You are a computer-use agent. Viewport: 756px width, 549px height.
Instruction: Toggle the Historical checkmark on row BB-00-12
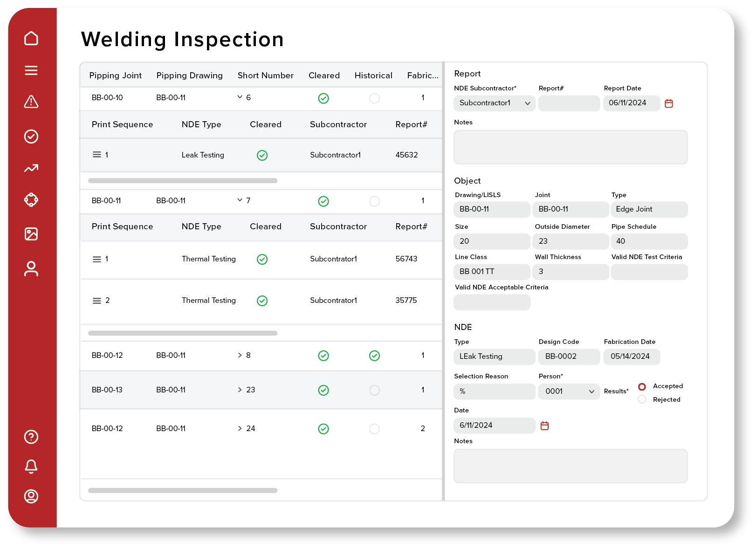(x=374, y=356)
